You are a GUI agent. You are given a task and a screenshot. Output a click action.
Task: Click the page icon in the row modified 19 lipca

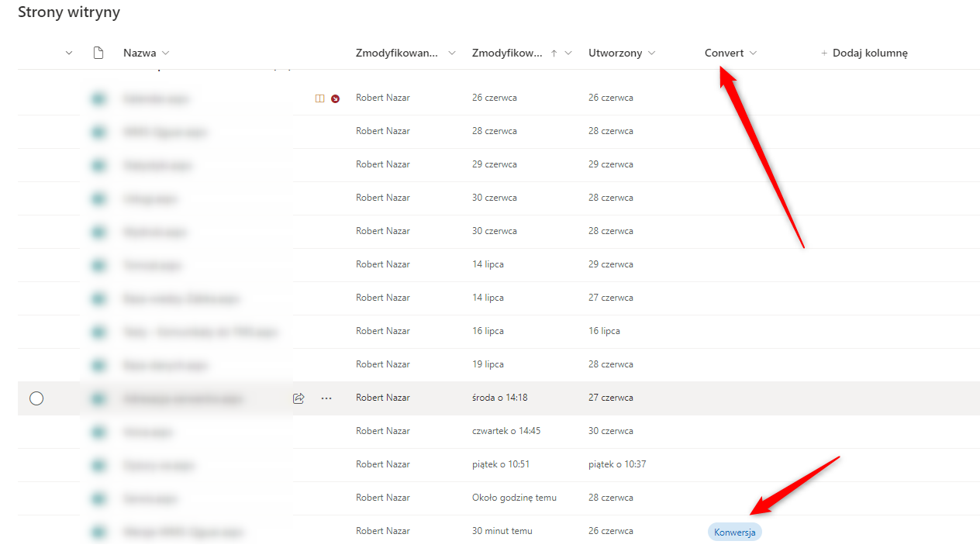(x=98, y=365)
